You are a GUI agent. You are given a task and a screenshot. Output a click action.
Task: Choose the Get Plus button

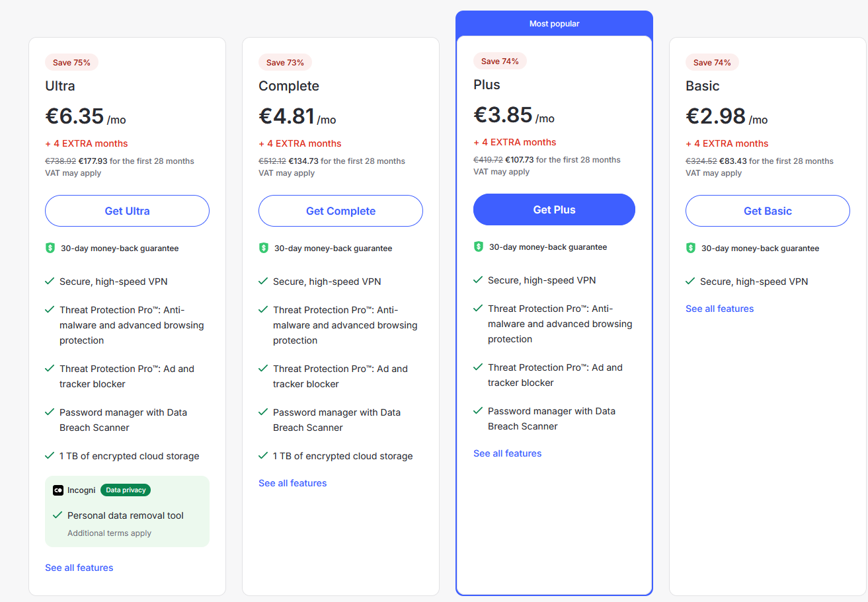coord(554,209)
